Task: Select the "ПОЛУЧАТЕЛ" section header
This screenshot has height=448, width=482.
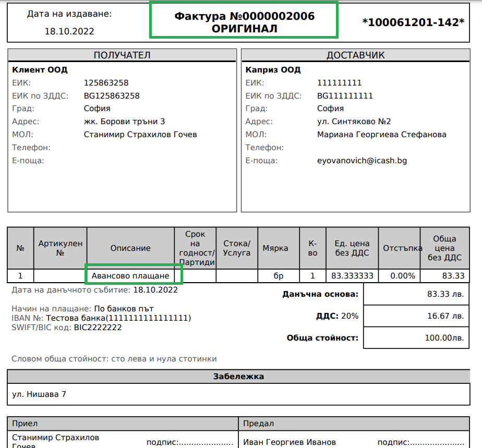Action: [122, 55]
